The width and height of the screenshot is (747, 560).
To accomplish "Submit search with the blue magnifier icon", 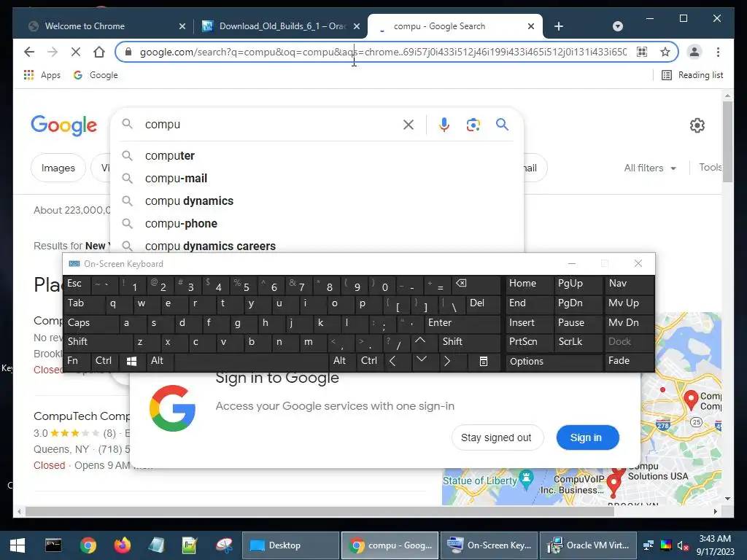I will 502,125.
